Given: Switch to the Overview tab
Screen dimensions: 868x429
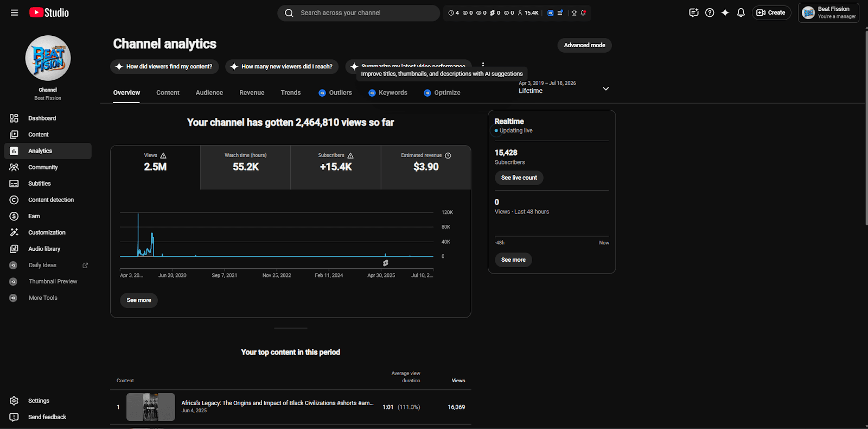Looking at the screenshot, I should pos(126,93).
